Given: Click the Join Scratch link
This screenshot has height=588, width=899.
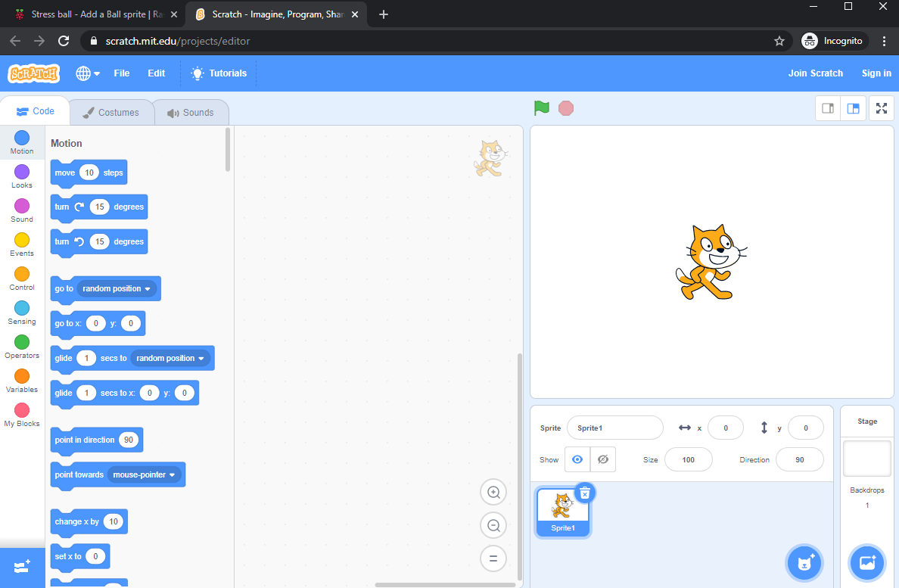Looking at the screenshot, I should 815,73.
